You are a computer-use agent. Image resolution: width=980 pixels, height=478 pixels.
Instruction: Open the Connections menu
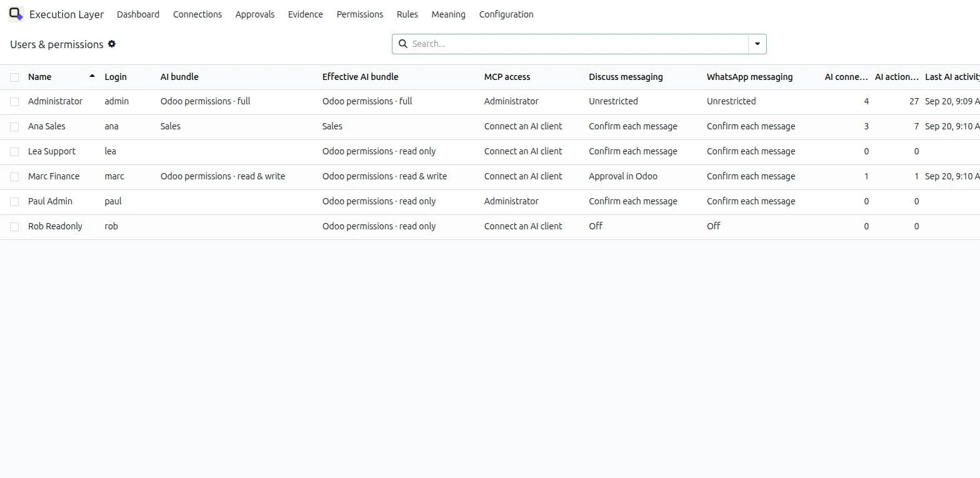tap(197, 14)
